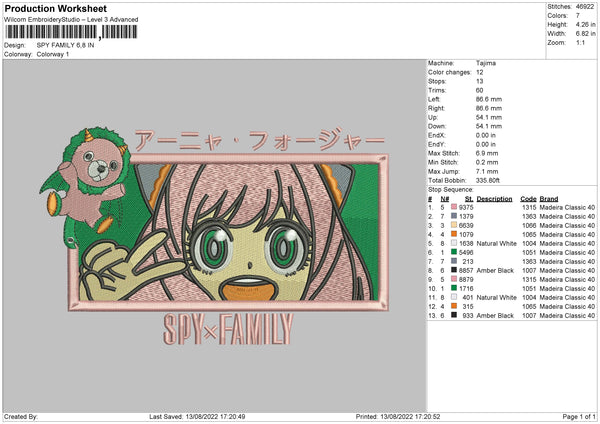Click the cream swatch beside stitch count 6639
Screen dimensions: 600x424
454,225
